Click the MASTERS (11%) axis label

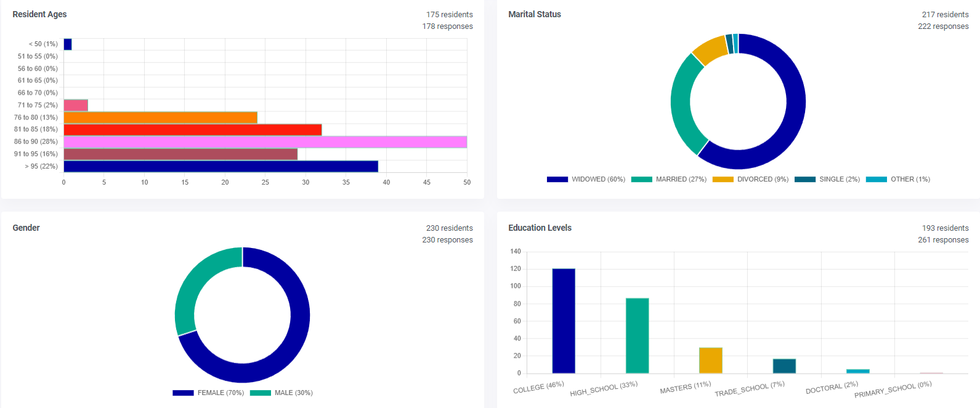click(686, 388)
